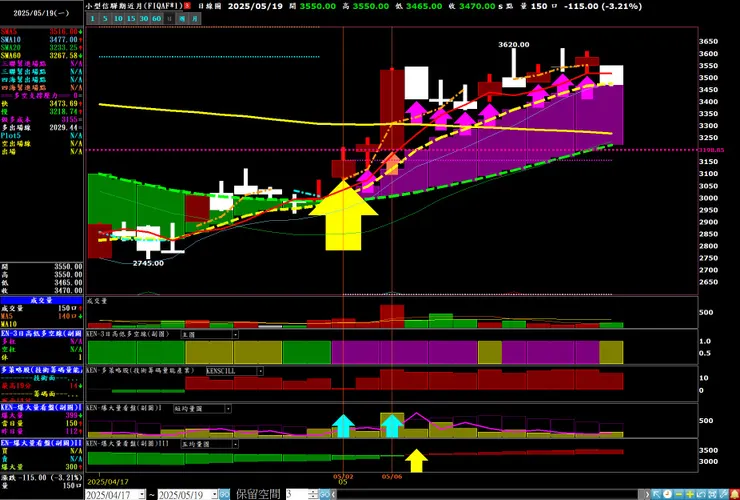
Task: Click the yellow minus zoom-out icon
Action: click(x=679, y=494)
